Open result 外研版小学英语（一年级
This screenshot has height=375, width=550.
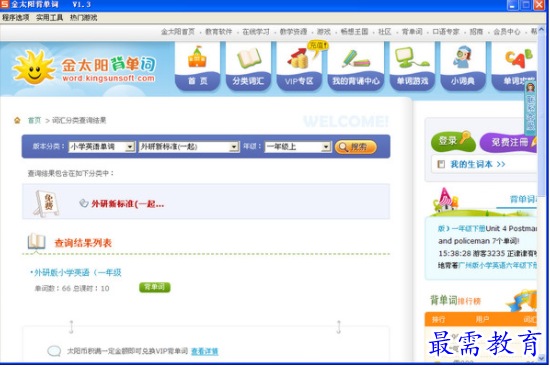pos(77,273)
